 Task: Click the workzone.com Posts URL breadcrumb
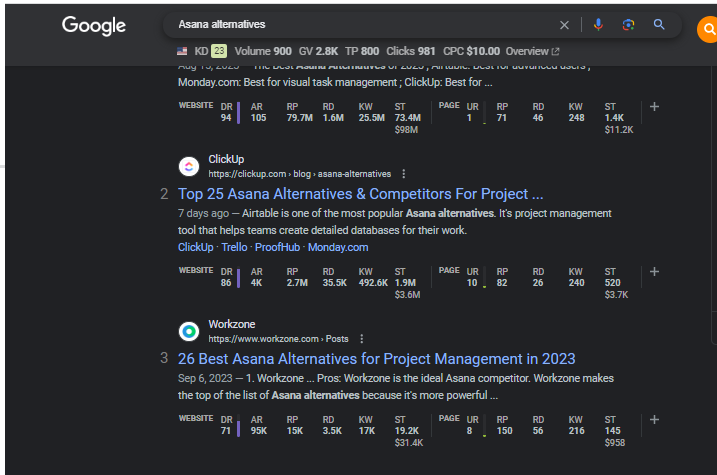(x=278, y=339)
